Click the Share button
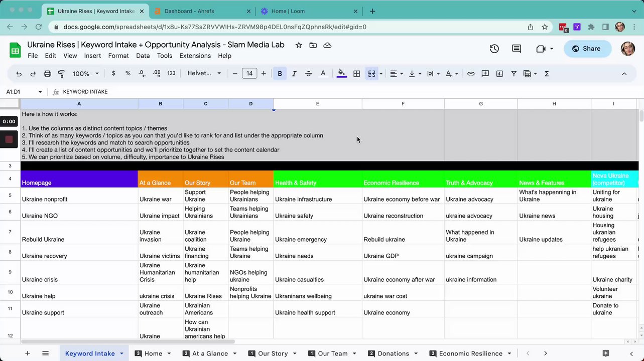This screenshot has height=361, width=644. tap(588, 49)
